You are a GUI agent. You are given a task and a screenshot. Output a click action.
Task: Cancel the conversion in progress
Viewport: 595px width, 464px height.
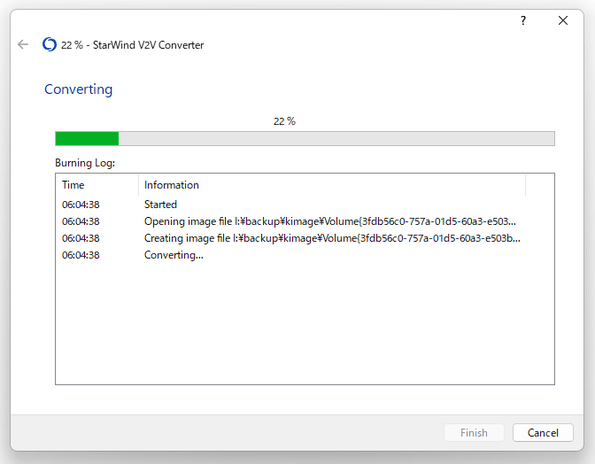pos(543,433)
